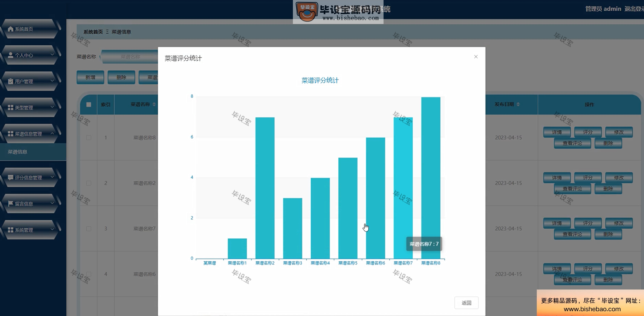Check the checkbox for row 菜谱名称7
644x316 pixels.
pos(89,229)
